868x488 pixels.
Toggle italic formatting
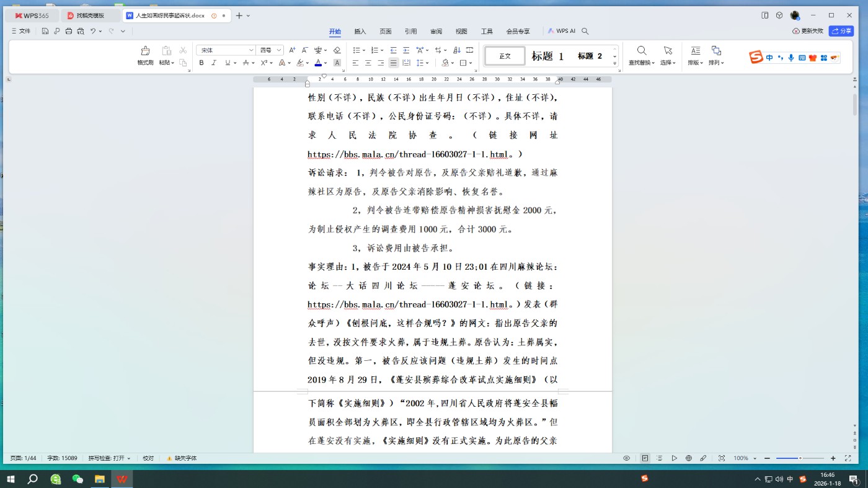pos(214,63)
